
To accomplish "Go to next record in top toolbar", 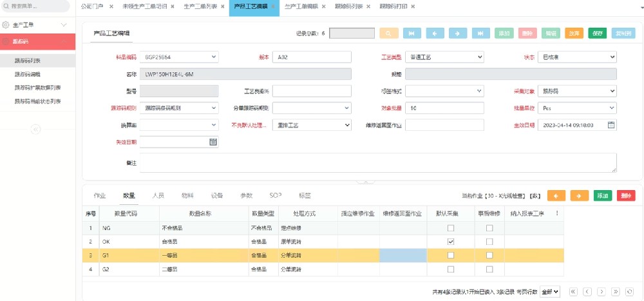I will point(458,34).
